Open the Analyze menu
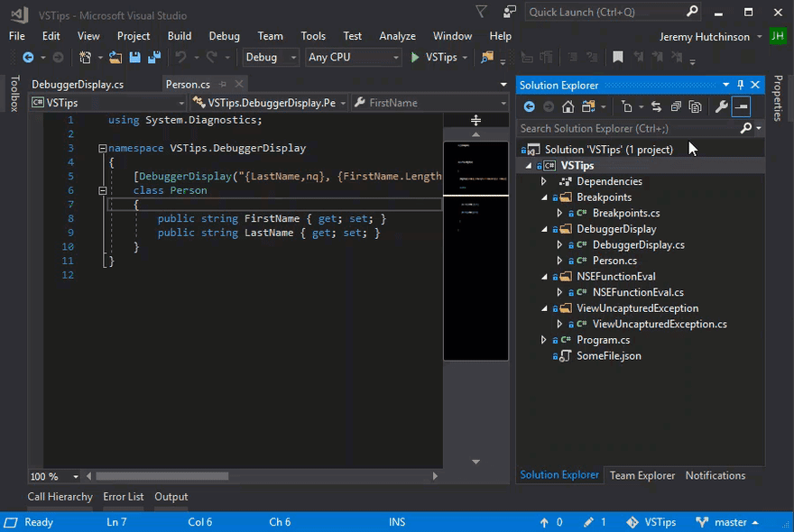 [397, 36]
